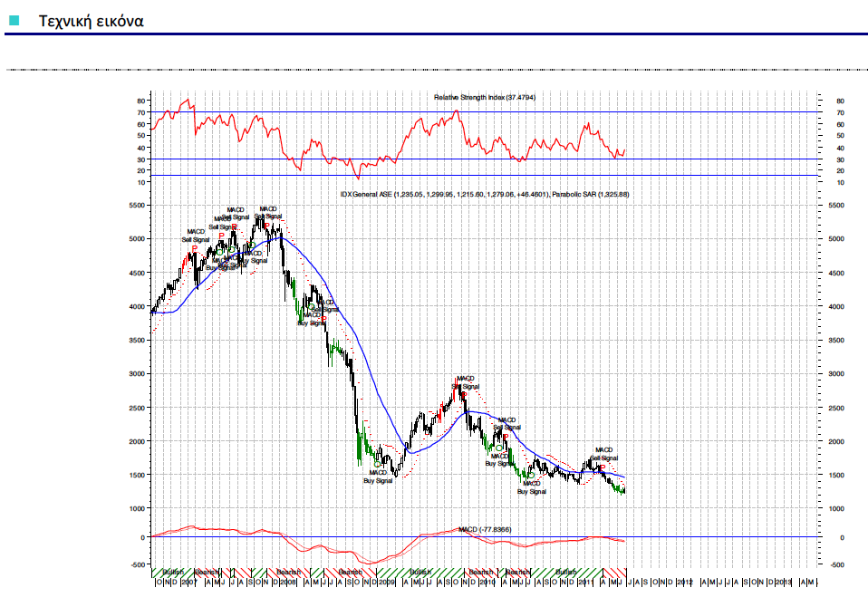Click the 'Bullish' band label before 2007

[173, 572]
